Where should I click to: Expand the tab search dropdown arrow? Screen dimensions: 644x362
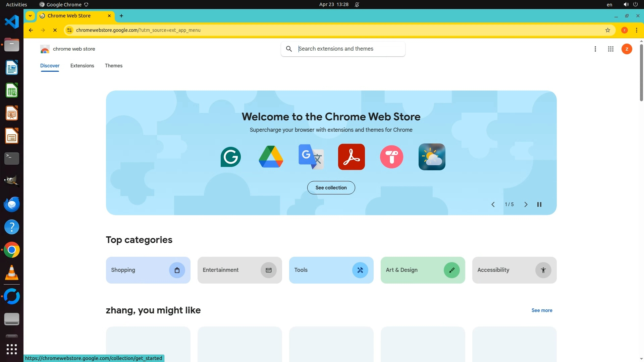30,16
